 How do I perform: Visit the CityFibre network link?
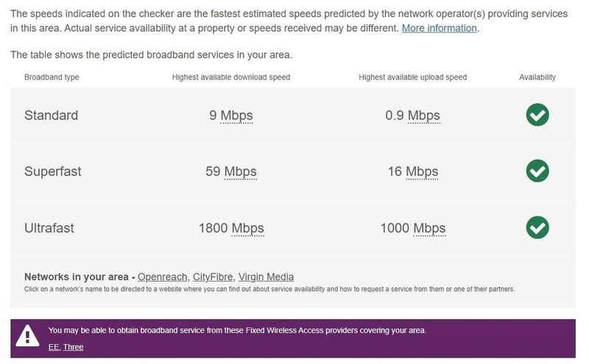point(213,277)
